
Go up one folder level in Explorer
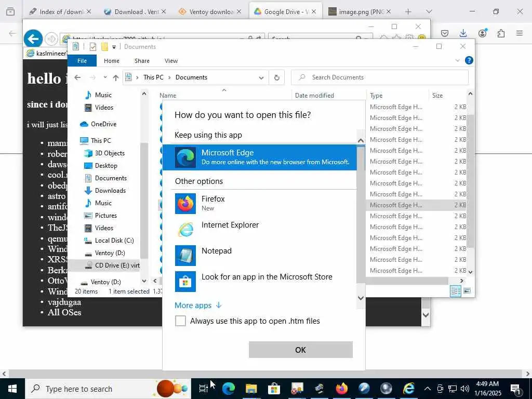[x=116, y=78]
